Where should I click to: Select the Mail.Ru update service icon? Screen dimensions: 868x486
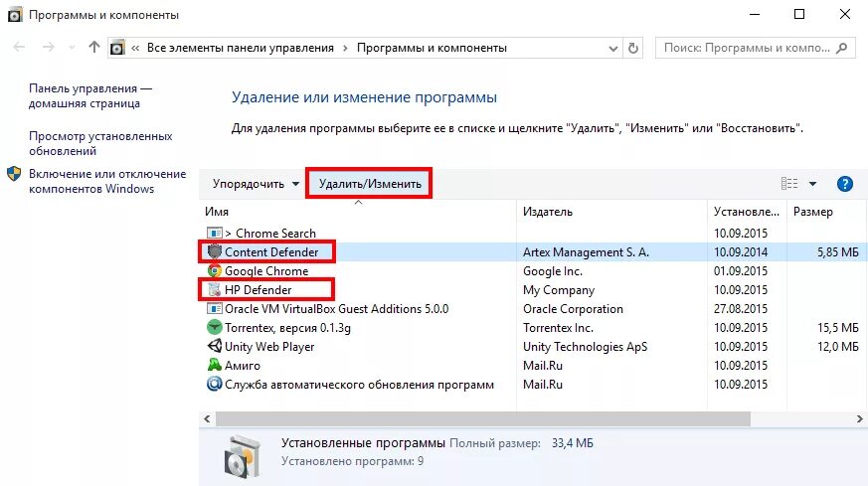214,385
